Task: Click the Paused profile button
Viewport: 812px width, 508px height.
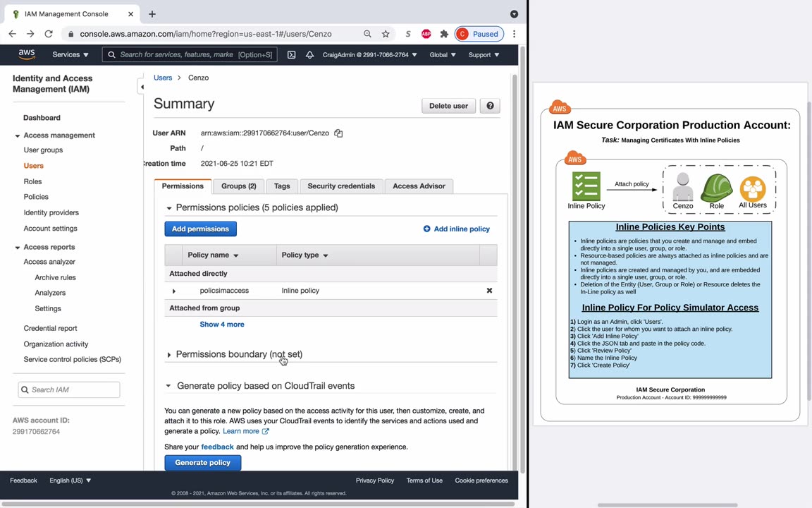Action: (479, 34)
